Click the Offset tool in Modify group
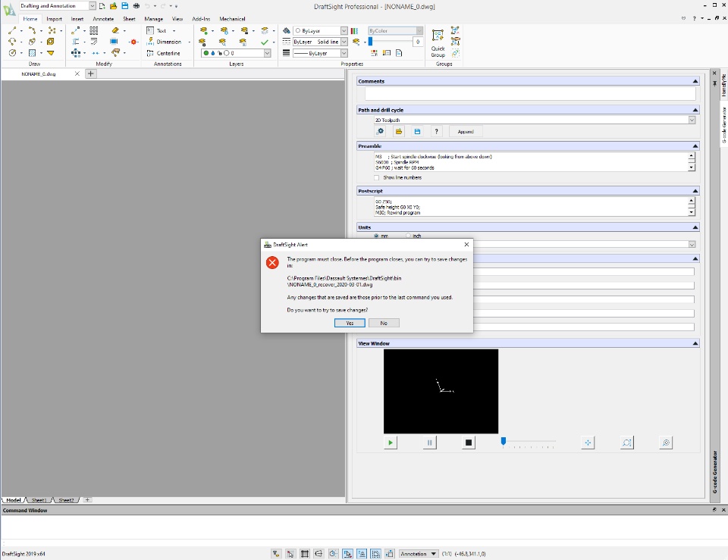The image size is (728, 560). [x=94, y=42]
